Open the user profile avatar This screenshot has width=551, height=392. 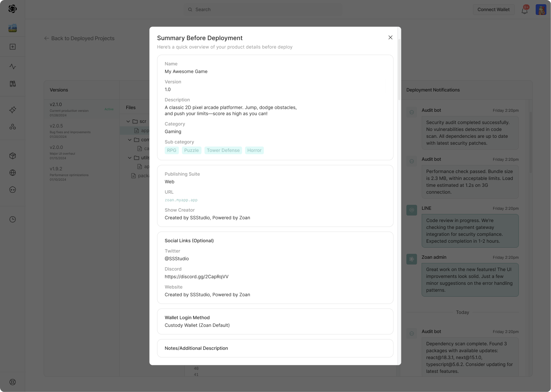click(541, 10)
